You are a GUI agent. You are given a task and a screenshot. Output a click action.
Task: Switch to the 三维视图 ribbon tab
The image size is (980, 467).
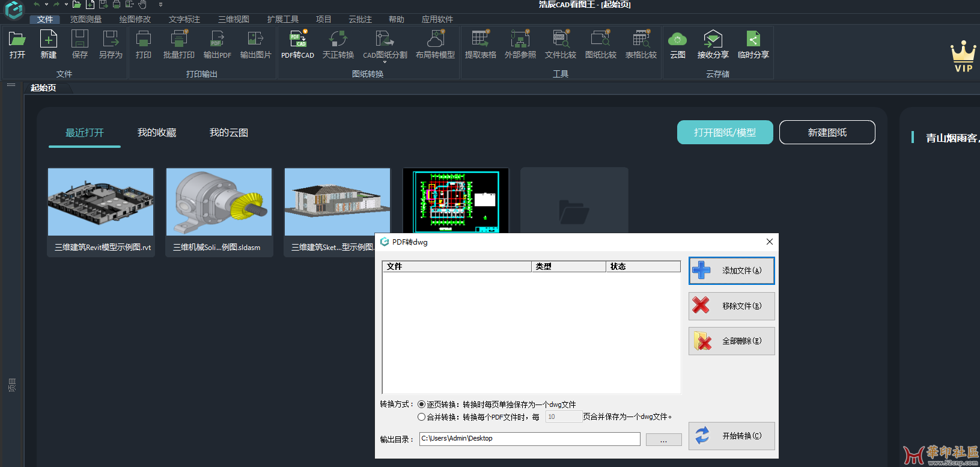click(x=234, y=19)
